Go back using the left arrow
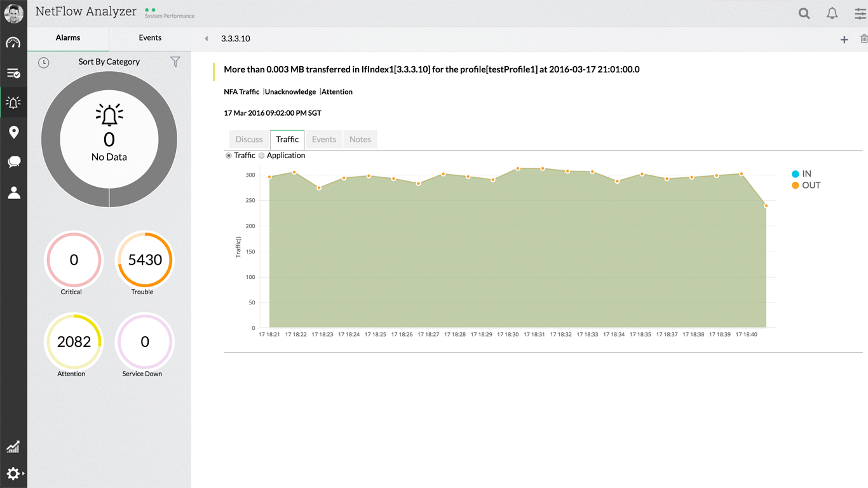This screenshot has width=868, height=488. click(x=207, y=39)
